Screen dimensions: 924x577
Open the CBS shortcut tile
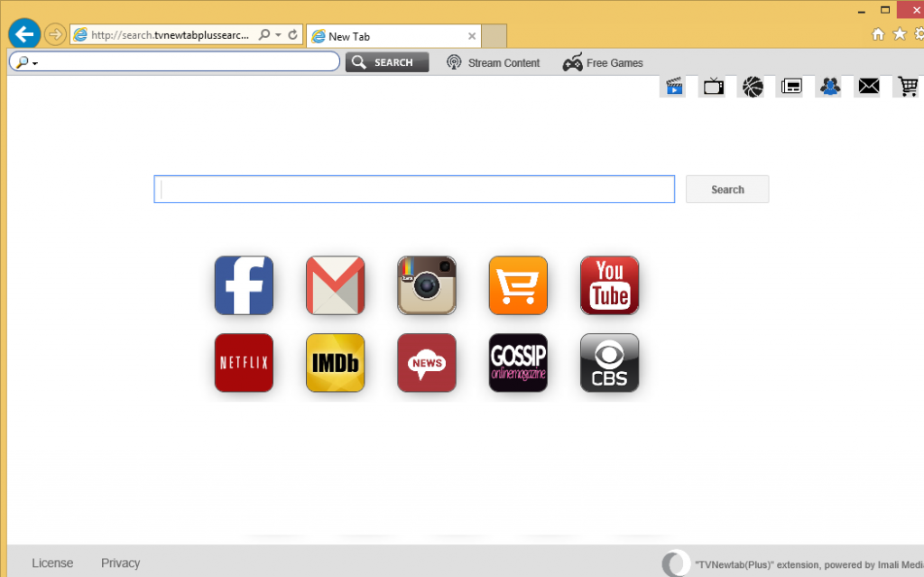coord(609,363)
